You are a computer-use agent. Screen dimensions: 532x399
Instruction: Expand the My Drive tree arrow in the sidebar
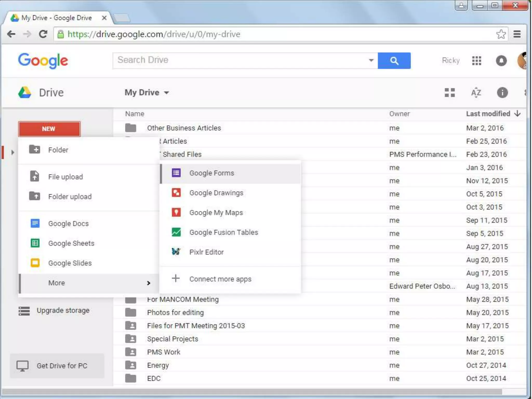coord(12,152)
